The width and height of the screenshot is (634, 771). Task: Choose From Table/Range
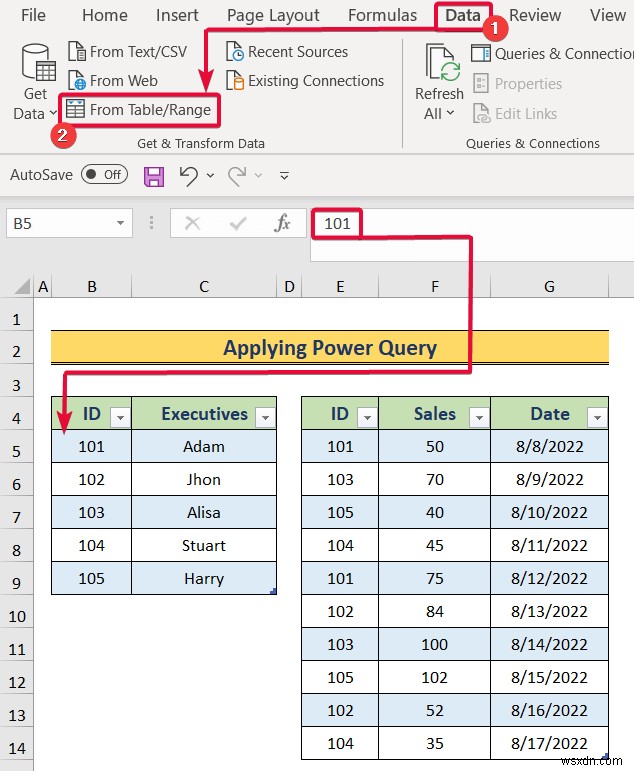pos(139,110)
